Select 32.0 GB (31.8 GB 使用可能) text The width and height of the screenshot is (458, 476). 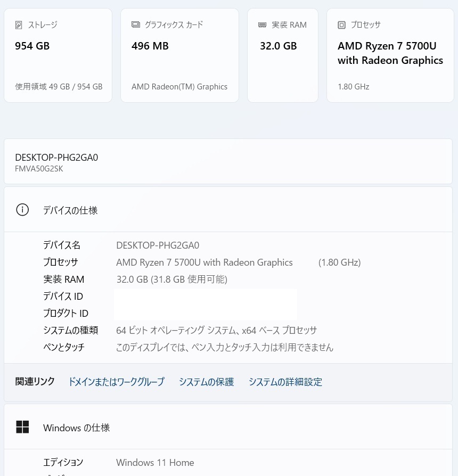[172, 280]
